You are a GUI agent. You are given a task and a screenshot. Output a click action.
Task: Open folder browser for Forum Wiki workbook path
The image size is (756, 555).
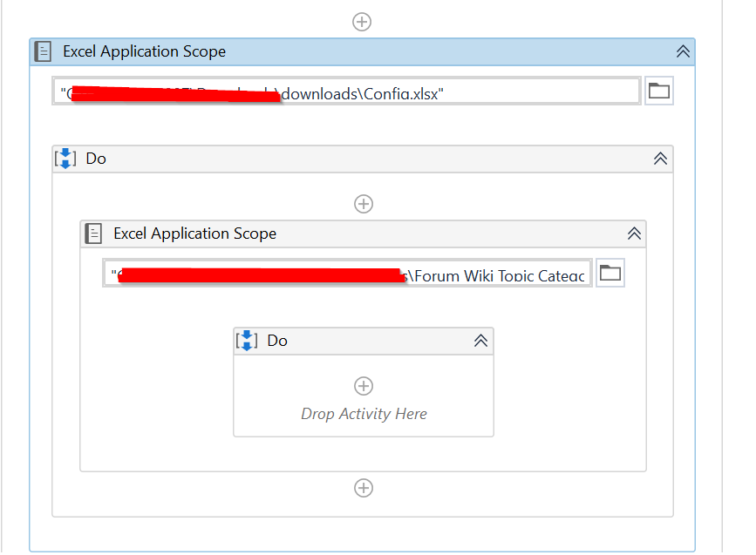point(610,272)
